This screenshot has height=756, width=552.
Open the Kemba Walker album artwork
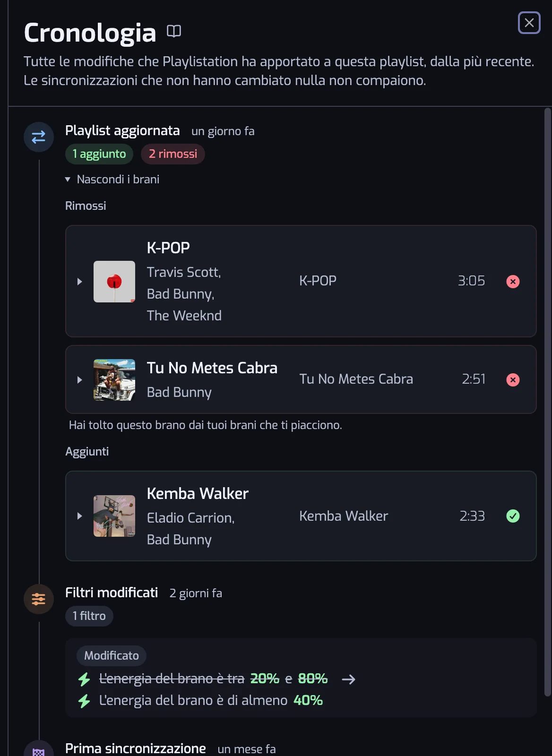click(x=114, y=516)
